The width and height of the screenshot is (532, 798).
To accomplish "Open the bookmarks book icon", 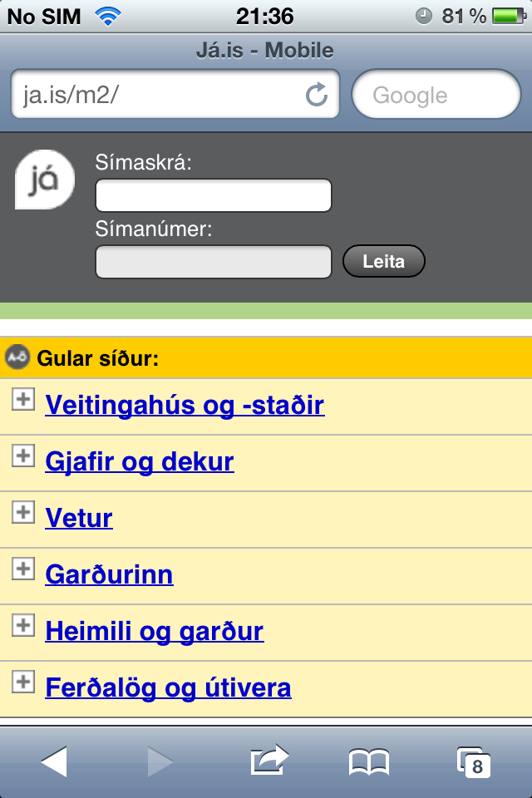I will (369, 761).
